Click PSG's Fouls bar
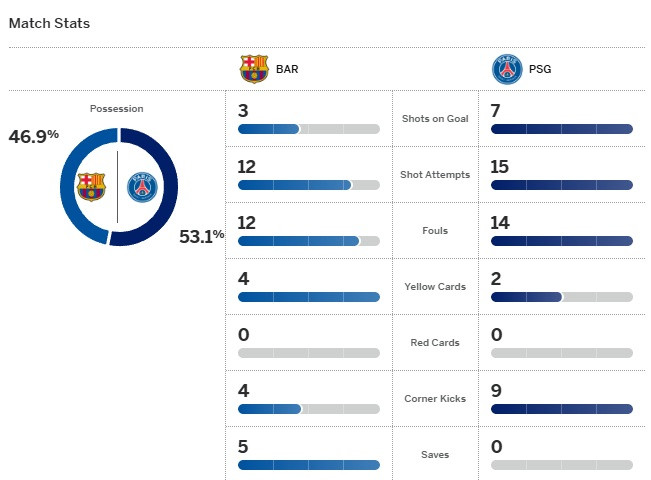 [x=562, y=241]
